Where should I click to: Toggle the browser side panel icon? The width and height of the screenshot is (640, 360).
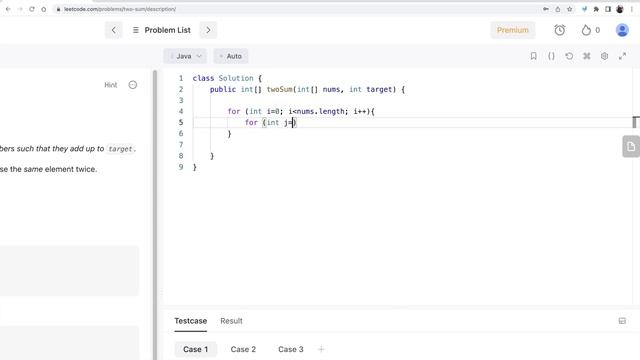coord(608,9)
